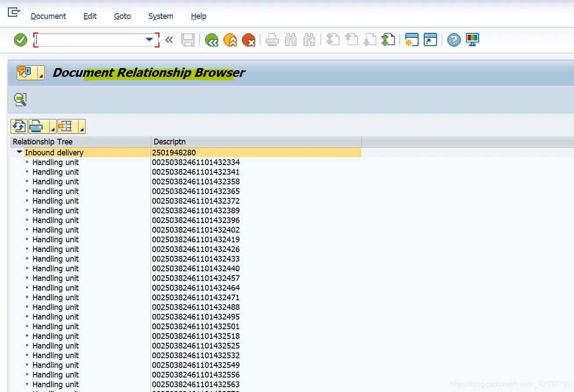
Task: Click the red Cancel icon
Action: pos(249,40)
